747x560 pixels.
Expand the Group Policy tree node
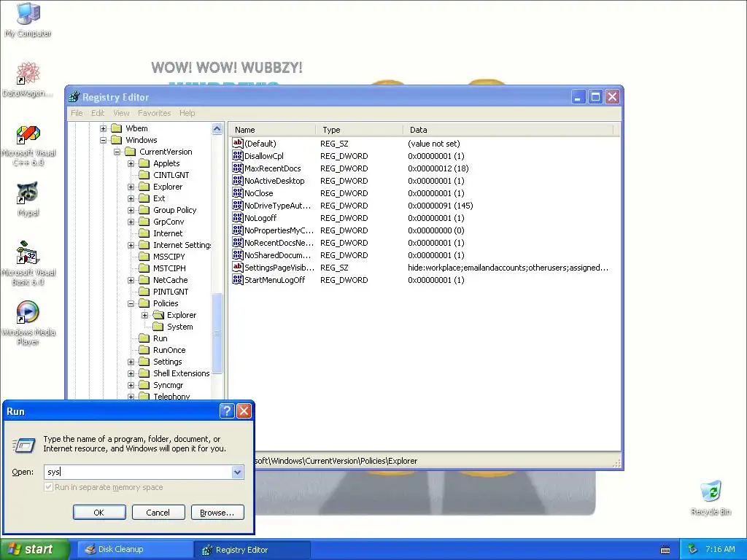[x=131, y=210]
